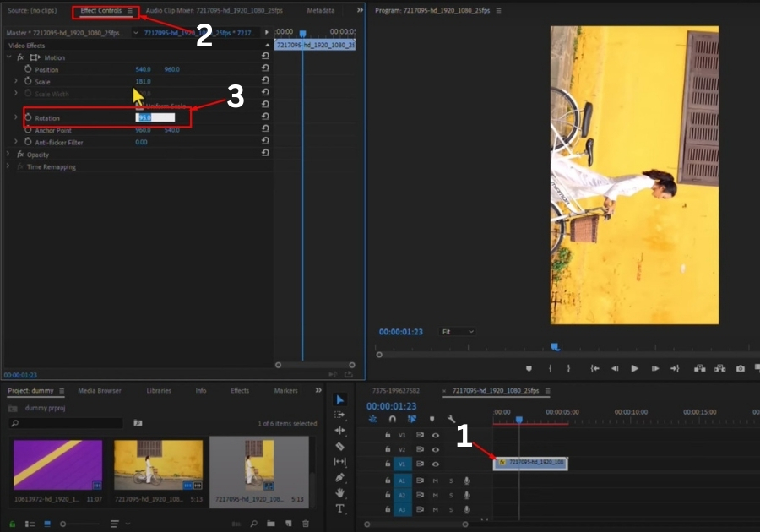Reset Anchor Point parameter
Screen dimensions: 760x532
pyautogui.click(x=265, y=128)
